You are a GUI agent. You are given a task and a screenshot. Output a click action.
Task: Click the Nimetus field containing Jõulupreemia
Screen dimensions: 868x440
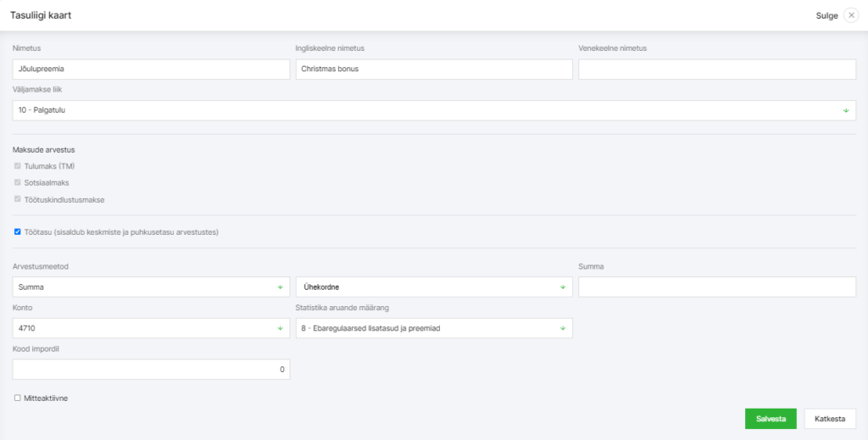coord(151,70)
